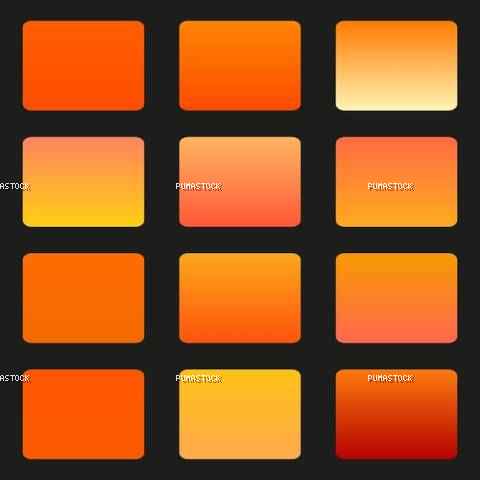
Task: Pick the amber-to-red-orange swatch in third row
Action: point(240,298)
